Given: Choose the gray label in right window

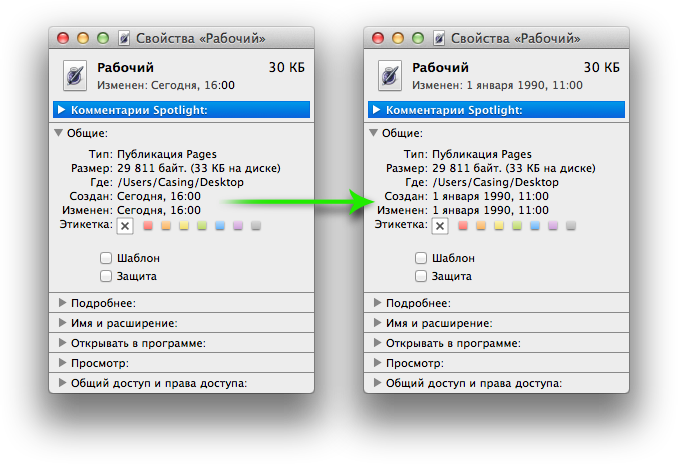Looking at the screenshot, I should coord(571,225).
